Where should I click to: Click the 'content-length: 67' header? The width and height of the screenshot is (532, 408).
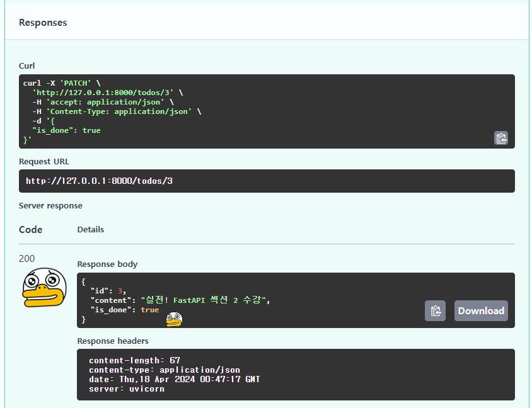click(135, 361)
